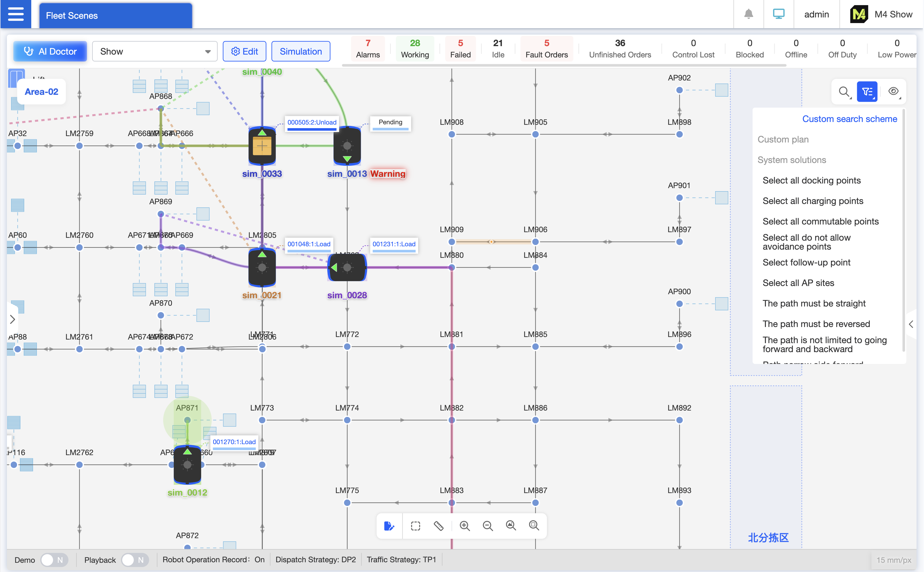The image size is (924, 572).
Task: Click the AI Doctor button
Action: tap(50, 52)
